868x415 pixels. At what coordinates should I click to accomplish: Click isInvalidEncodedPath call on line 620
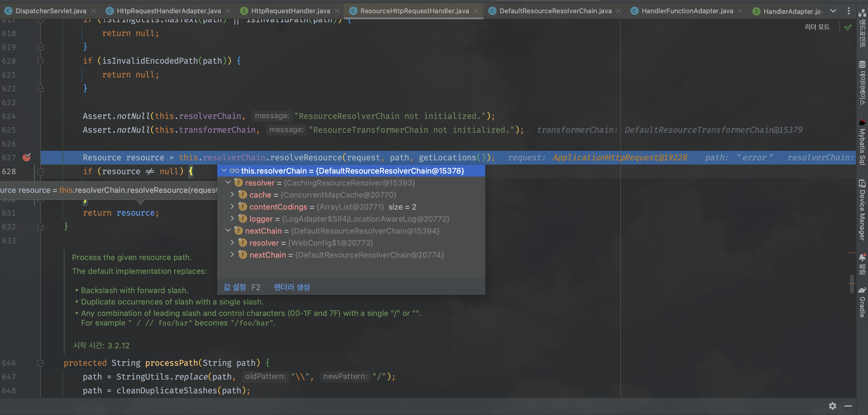click(150, 61)
